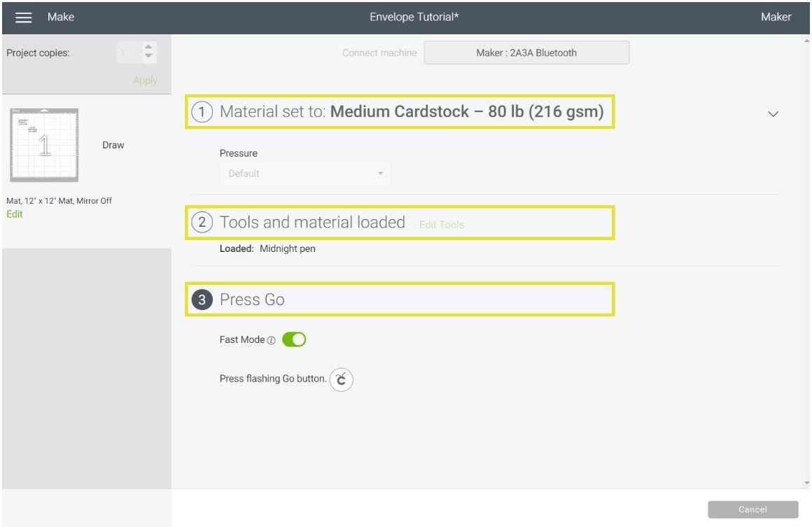Click the Cancel button
Image resolution: width=812 pixels, height=527 pixels.
click(752, 510)
